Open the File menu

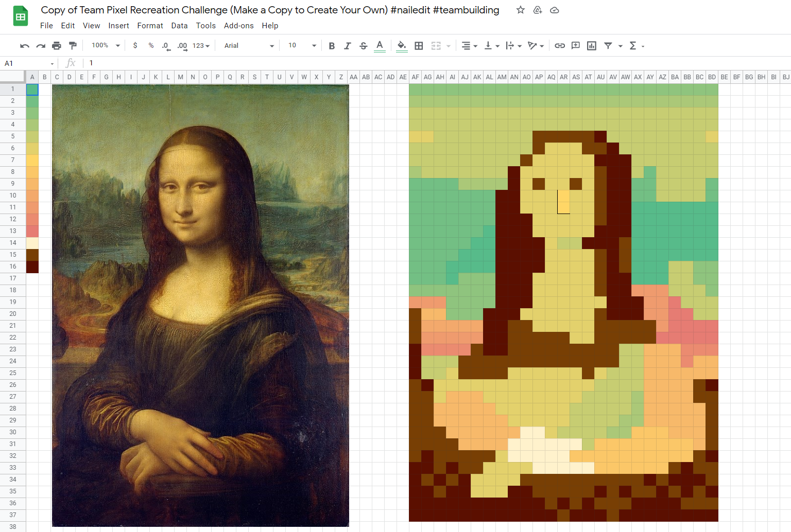[46, 26]
